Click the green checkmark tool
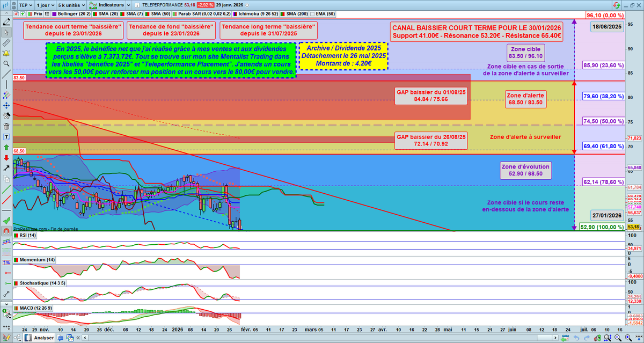This screenshot has width=644, height=343. click(6, 221)
